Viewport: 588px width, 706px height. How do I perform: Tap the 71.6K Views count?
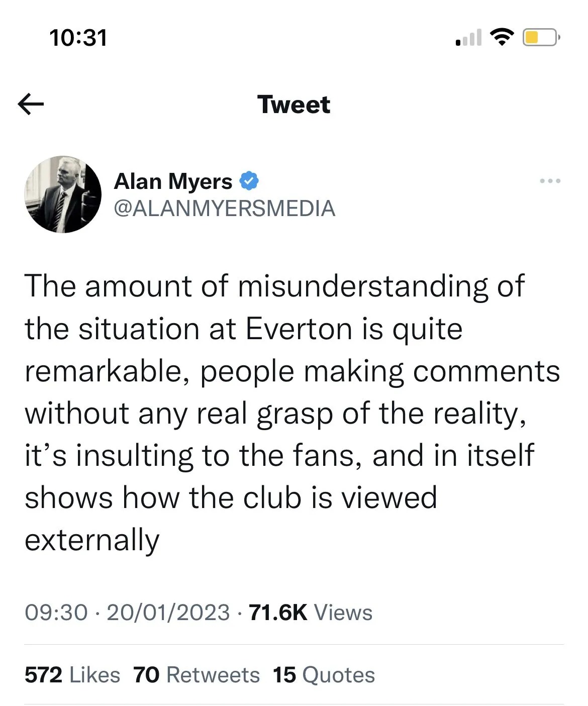coord(311,613)
